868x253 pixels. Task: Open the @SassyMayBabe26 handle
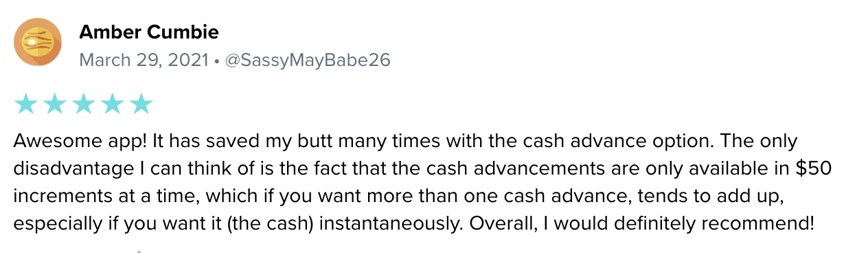pos(307,60)
